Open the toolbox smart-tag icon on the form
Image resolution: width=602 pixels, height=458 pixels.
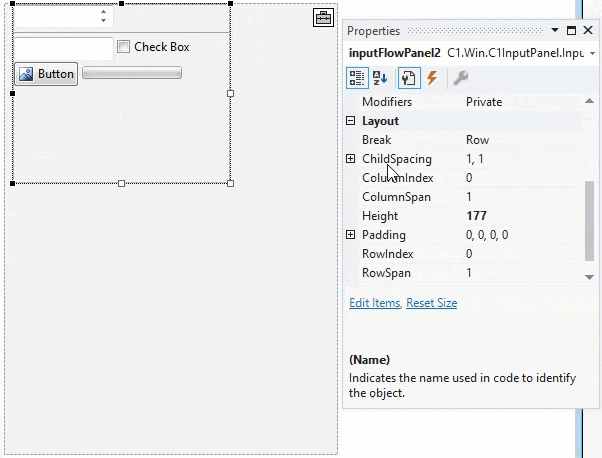[323, 18]
